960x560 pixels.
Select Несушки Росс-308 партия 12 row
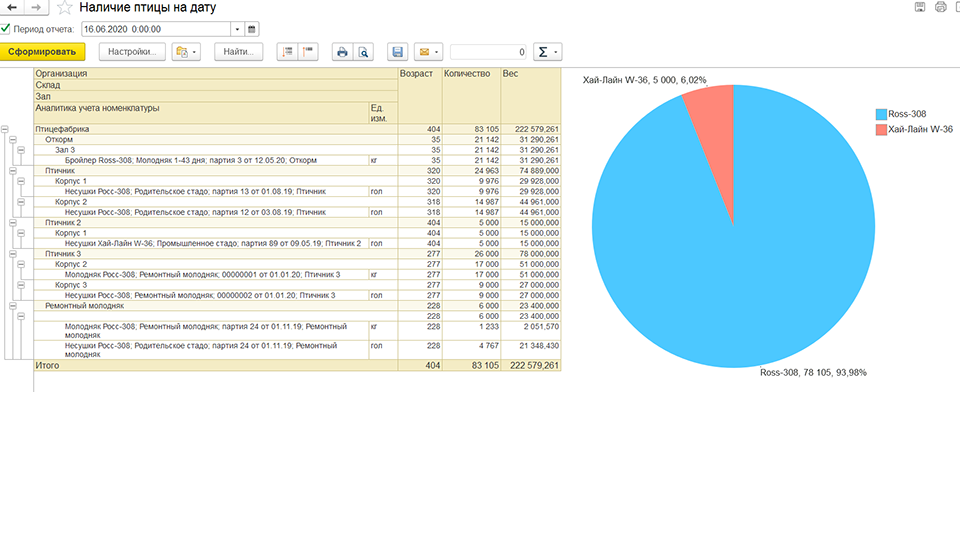pyautogui.click(x=297, y=212)
